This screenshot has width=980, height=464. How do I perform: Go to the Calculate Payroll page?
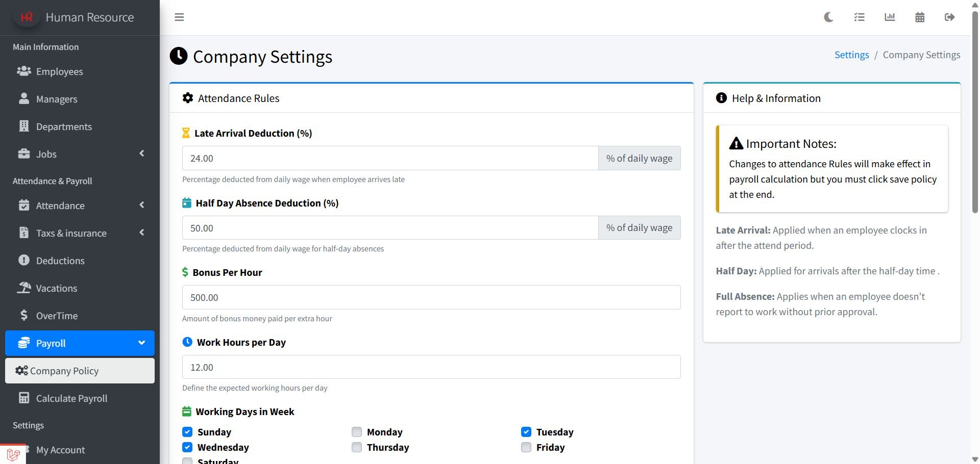point(71,398)
